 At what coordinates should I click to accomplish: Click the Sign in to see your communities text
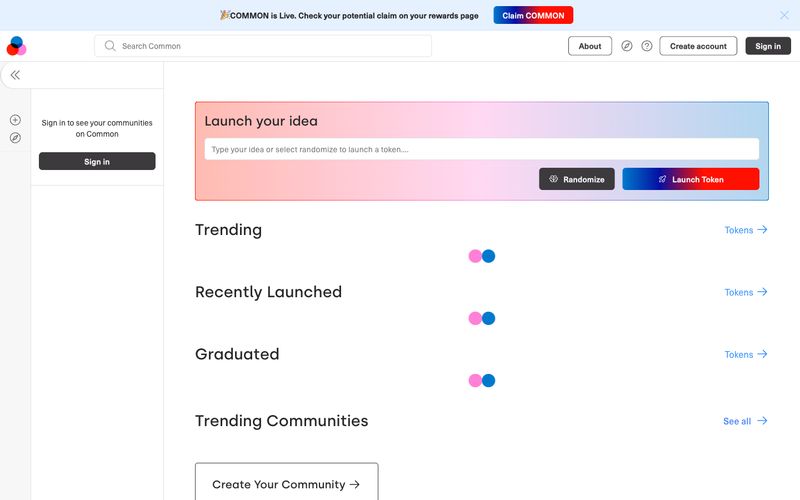(x=97, y=129)
